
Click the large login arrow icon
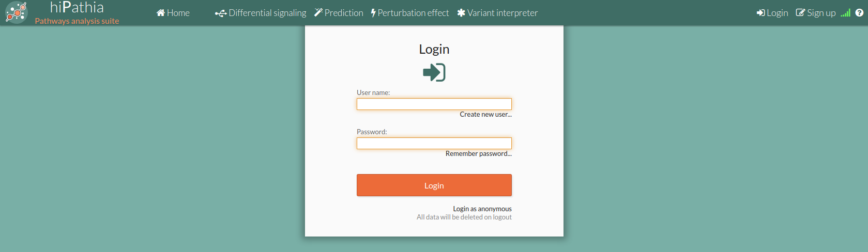[434, 72]
